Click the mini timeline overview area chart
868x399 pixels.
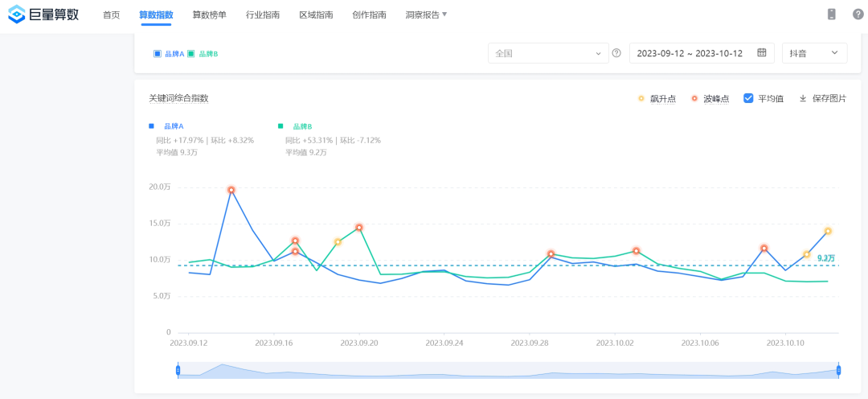tap(508, 370)
